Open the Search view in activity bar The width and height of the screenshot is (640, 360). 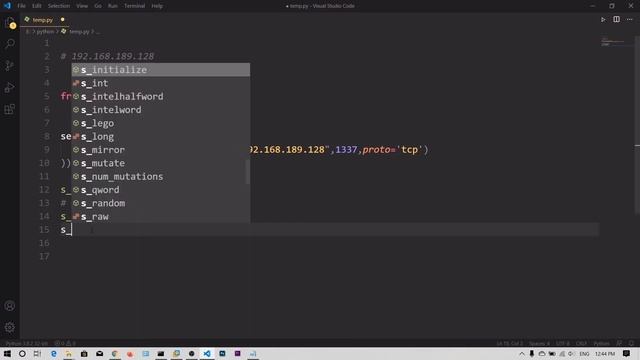pyautogui.click(x=10, y=44)
